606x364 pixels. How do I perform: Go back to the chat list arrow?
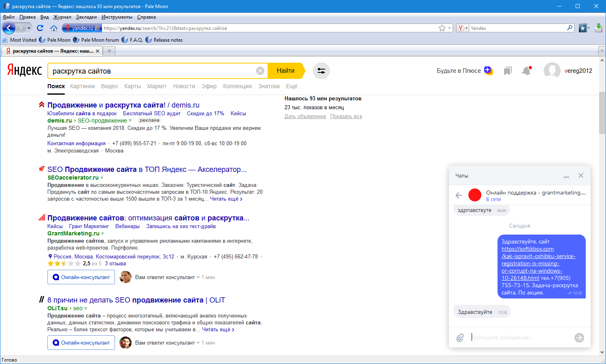[x=459, y=195]
